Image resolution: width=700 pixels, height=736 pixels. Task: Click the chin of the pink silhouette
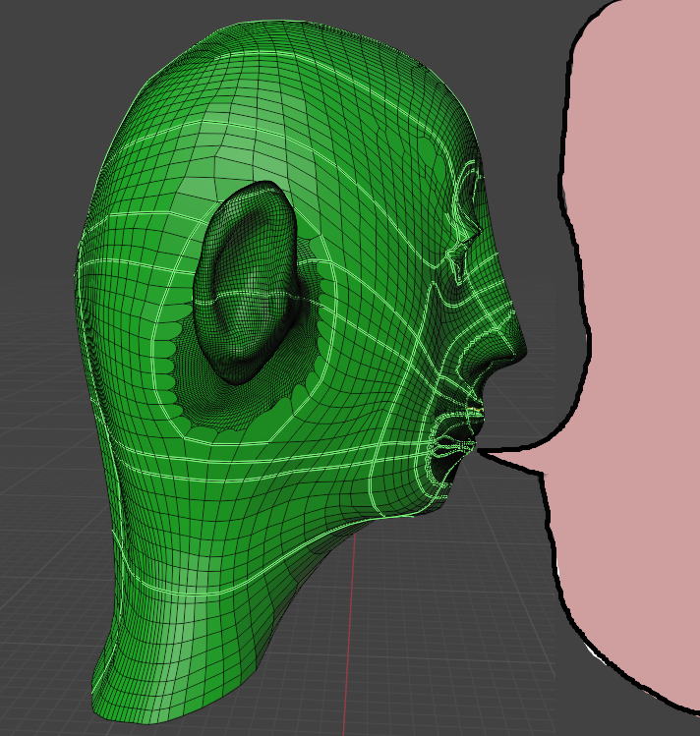[x=554, y=521]
